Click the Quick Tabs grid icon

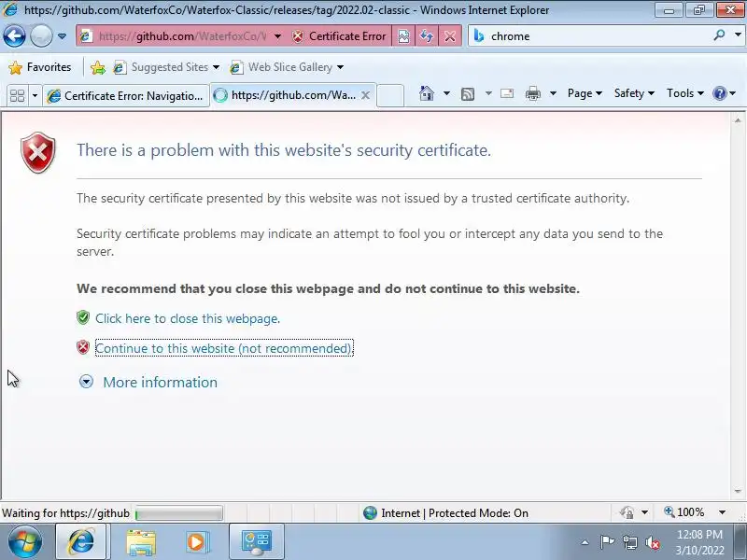pyautogui.click(x=17, y=96)
